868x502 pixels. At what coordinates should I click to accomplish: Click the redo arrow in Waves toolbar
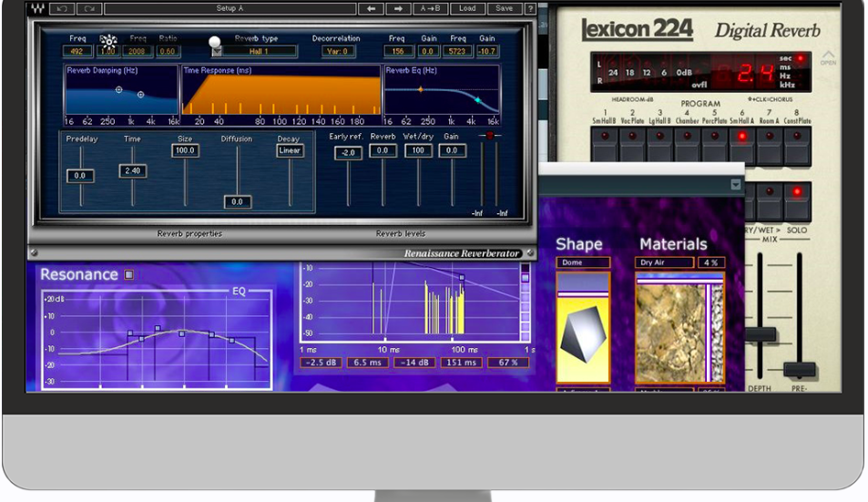(88, 8)
